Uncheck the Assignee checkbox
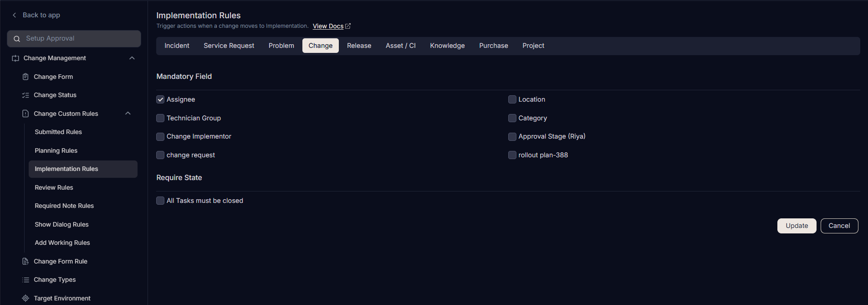The image size is (868, 305). coord(160,99)
